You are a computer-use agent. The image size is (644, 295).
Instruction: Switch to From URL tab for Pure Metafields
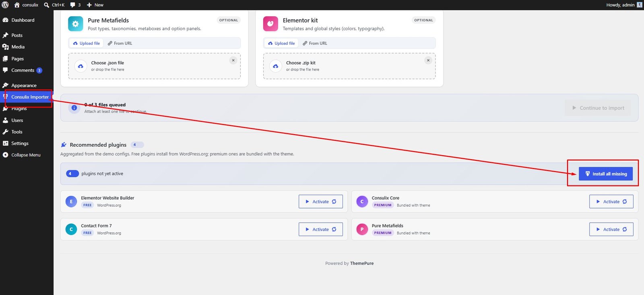[x=120, y=43]
